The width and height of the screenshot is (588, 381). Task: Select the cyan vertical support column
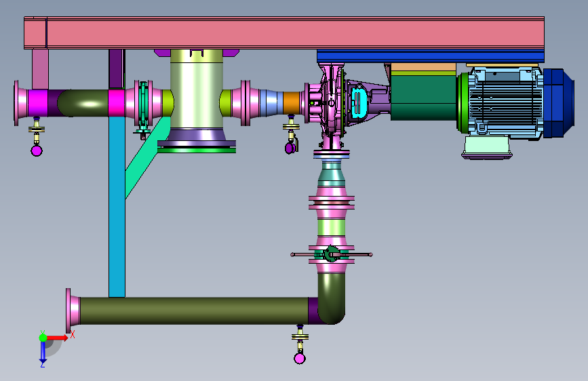[117, 207]
